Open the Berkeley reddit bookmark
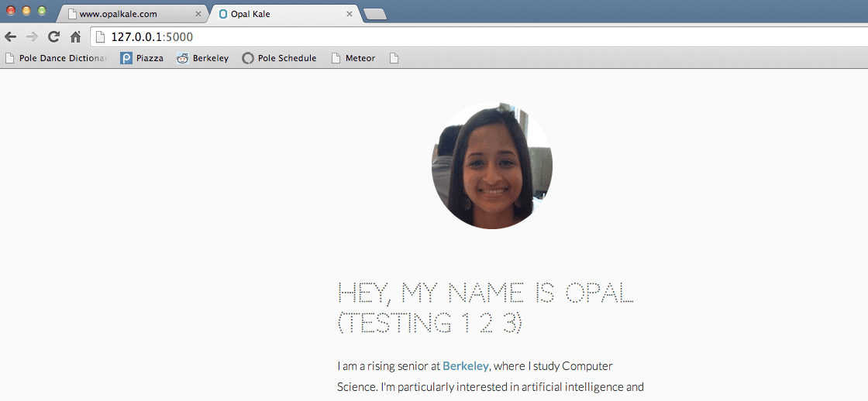Image resolution: width=868 pixels, height=401 pixels. click(202, 58)
